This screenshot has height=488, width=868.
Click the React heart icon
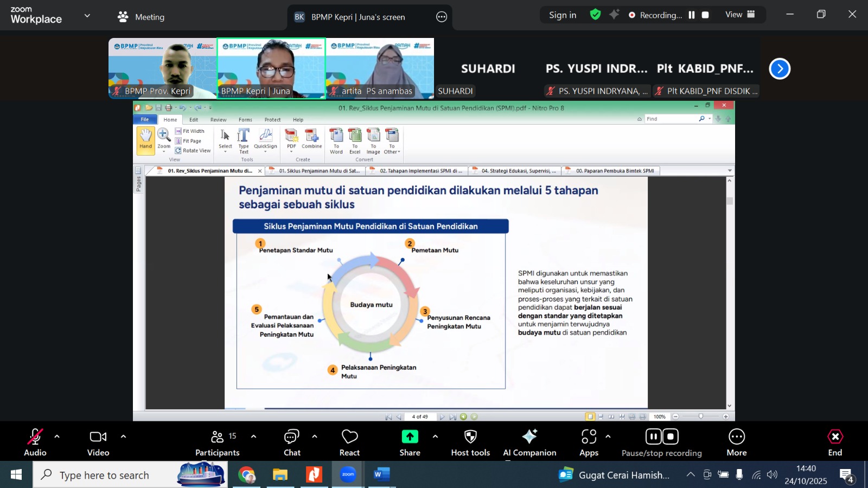pos(349,442)
